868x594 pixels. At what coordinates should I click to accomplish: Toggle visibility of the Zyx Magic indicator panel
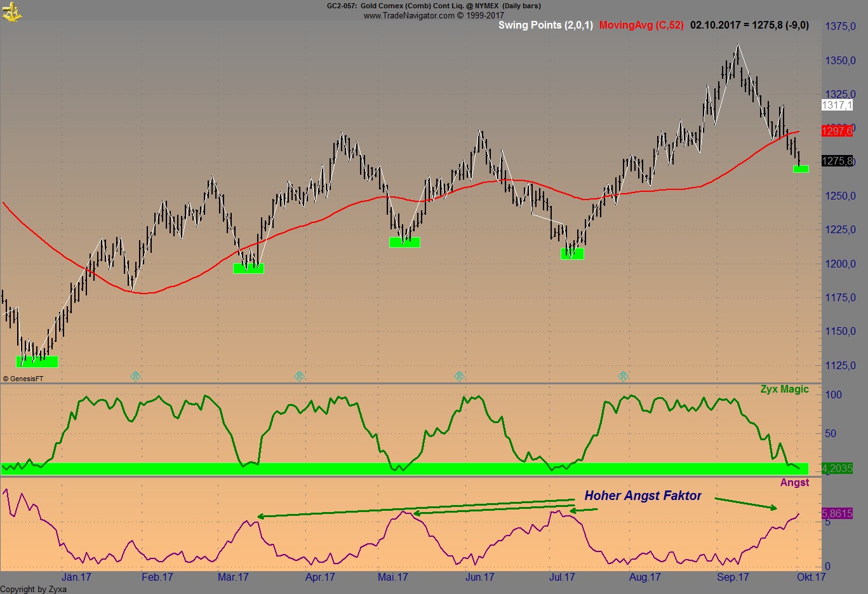pyautogui.click(x=784, y=389)
